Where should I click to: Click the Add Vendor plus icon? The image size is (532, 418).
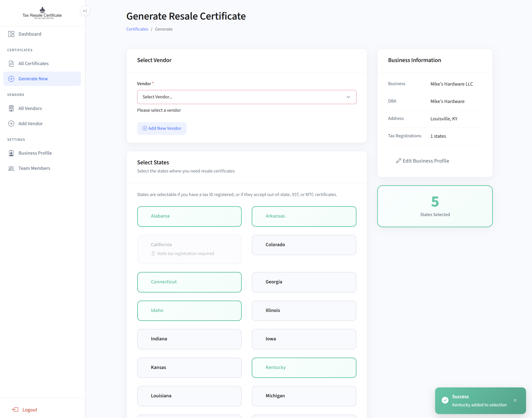(x=11, y=123)
